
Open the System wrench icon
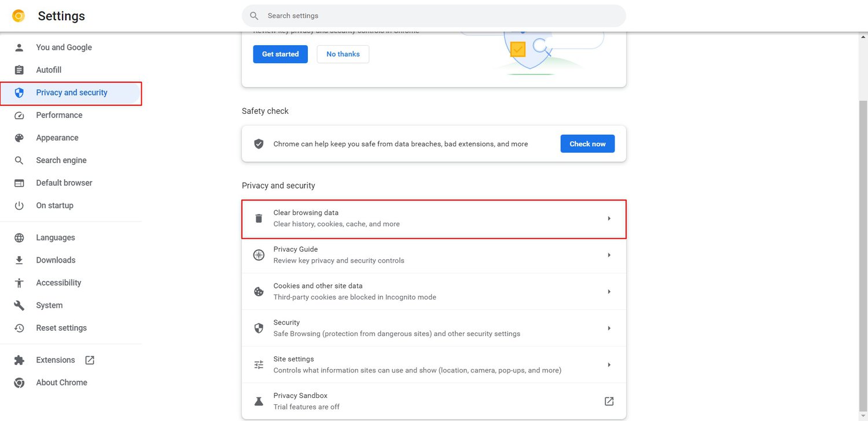(19, 305)
